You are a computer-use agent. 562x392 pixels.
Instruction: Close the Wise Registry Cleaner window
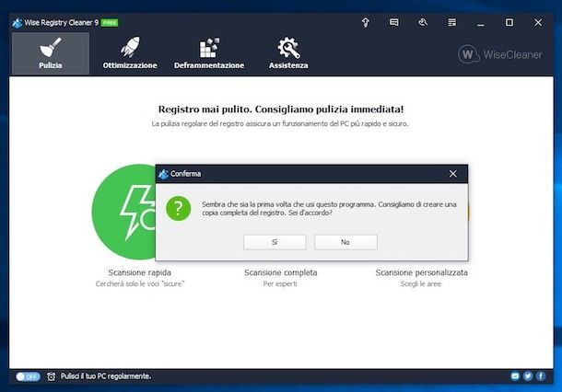(538, 23)
